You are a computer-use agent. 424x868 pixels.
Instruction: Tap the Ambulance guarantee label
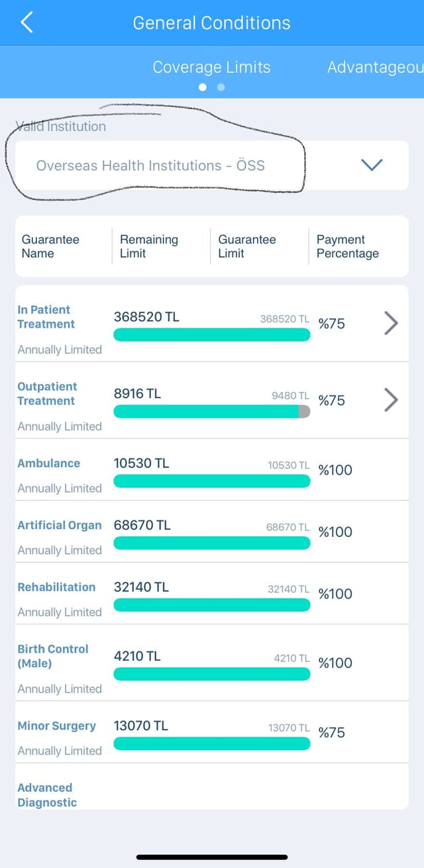pyautogui.click(x=48, y=463)
